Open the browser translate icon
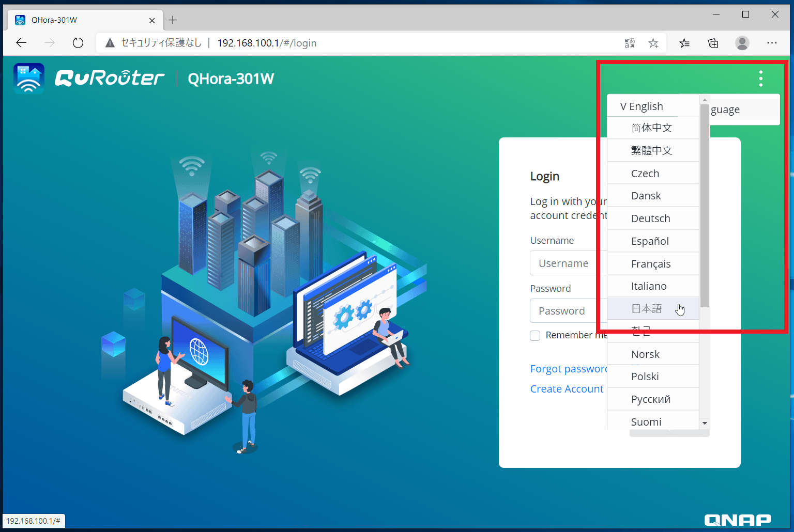Viewport: 794px width, 532px height. pos(630,43)
